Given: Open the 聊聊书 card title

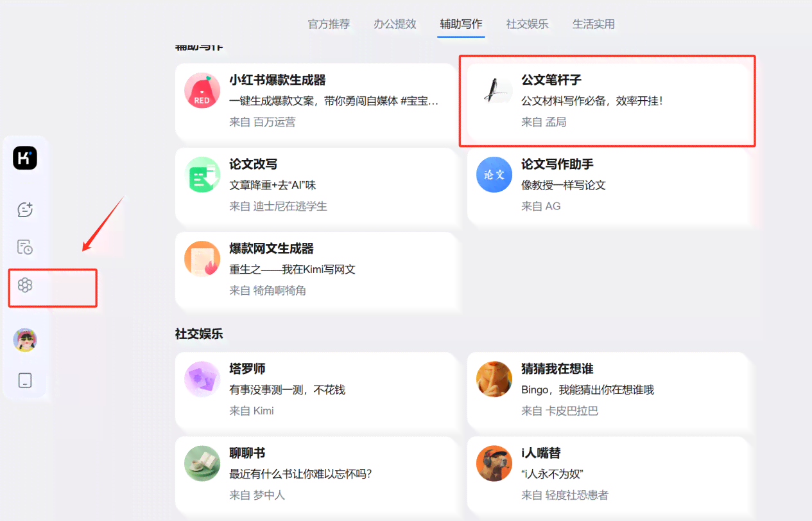Looking at the screenshot, I should [x=247, y=453].
